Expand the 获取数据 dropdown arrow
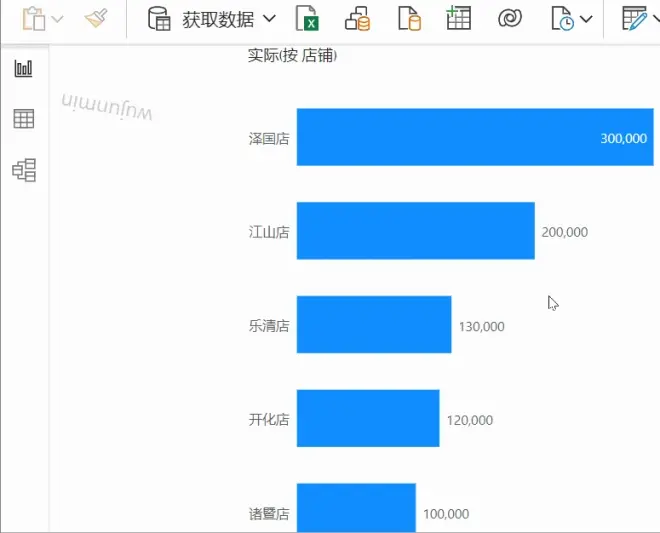The width and height of the screenshot is (660, 533). (269, 19)
